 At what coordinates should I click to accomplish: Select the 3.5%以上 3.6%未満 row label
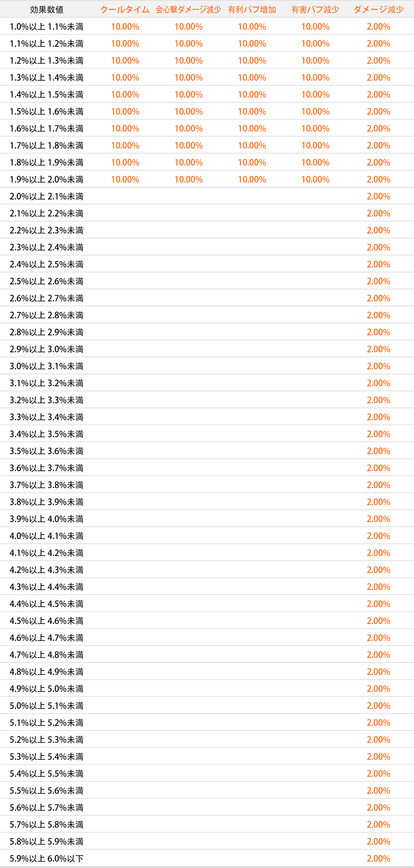coord(46,451)
